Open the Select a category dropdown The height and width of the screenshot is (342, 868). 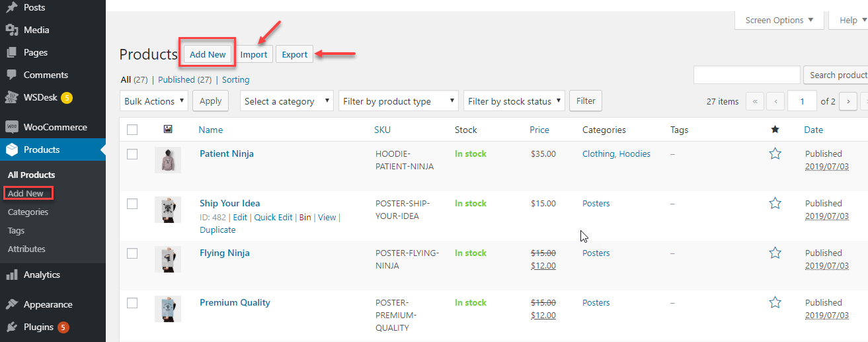(x=287, y=101)
